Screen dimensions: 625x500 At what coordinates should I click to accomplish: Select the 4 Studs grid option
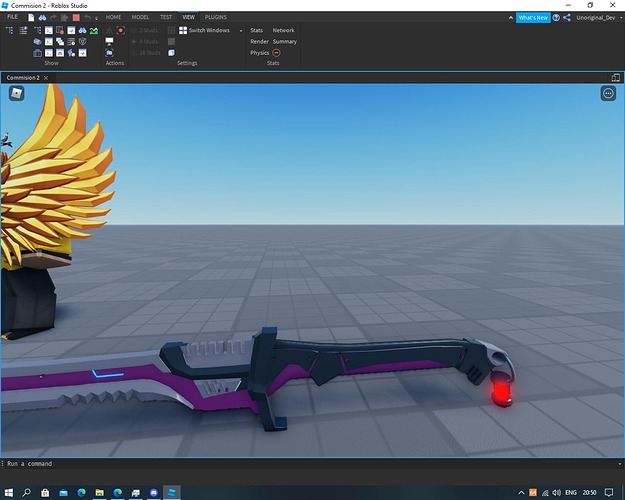pyautogui.click(x=145, y=42)
